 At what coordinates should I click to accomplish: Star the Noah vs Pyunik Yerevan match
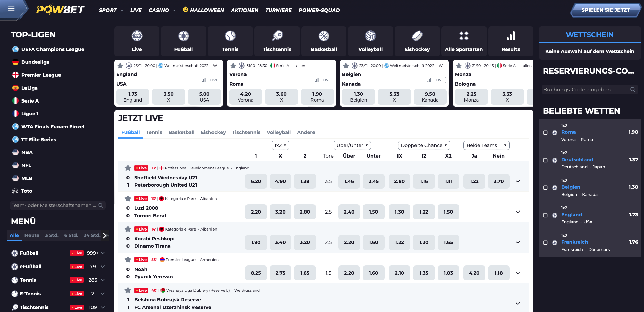pos(128,259)
